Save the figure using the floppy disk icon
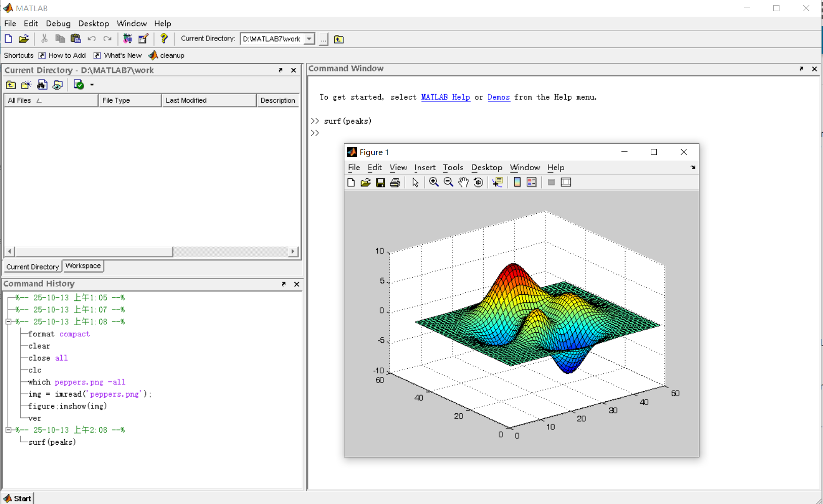Viewport: 823px width, 504px height. tap(380, 182)
